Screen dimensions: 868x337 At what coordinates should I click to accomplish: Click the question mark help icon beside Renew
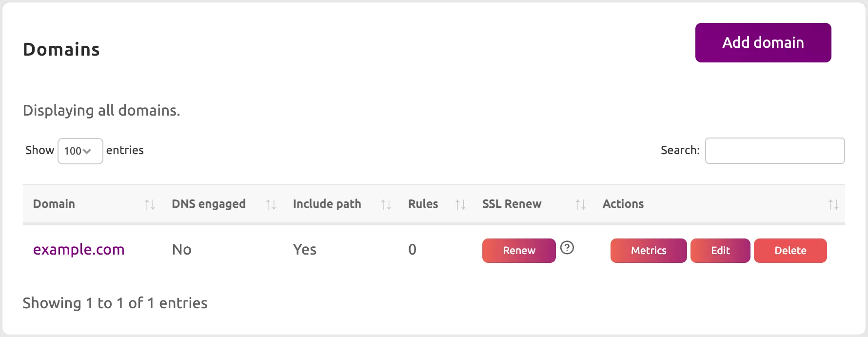pos(567,248)
